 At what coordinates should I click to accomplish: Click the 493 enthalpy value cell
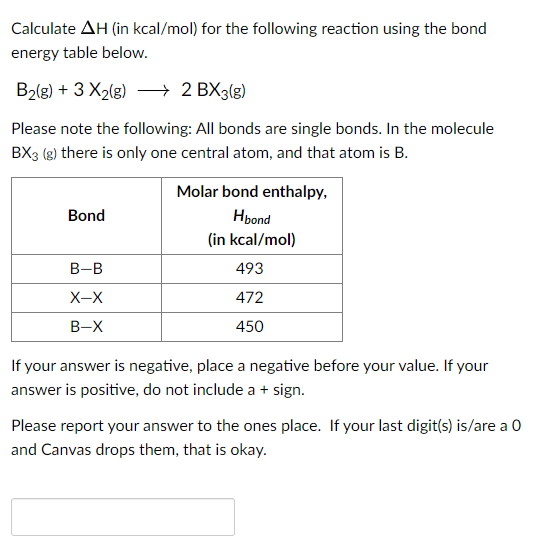(252, 269)
